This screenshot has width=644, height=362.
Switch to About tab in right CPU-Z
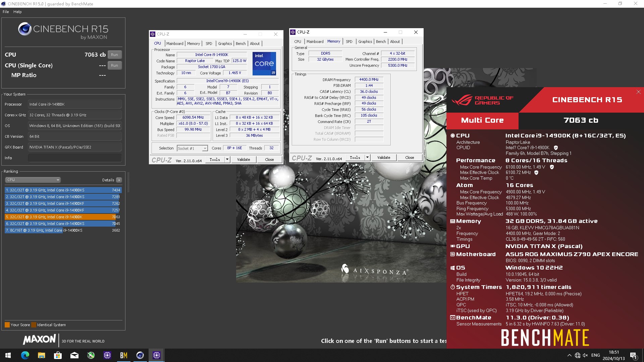click(395, 42)
